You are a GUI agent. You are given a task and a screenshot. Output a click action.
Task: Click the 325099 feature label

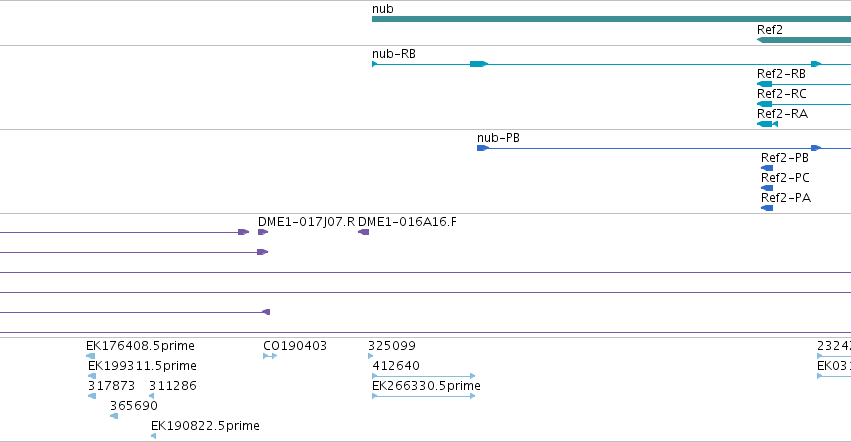point(391,346)
